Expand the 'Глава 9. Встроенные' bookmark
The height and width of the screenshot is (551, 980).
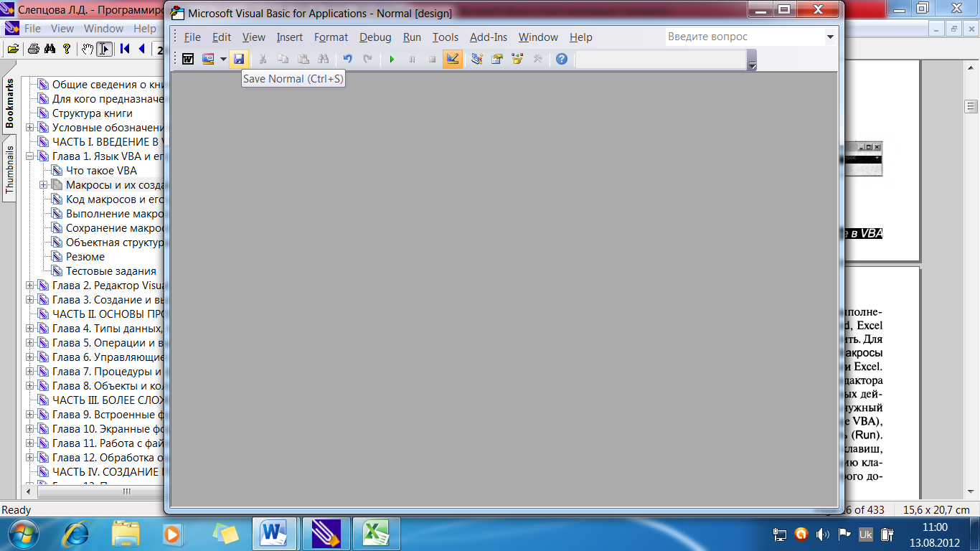pyautogui.click(x=30, y=415)
